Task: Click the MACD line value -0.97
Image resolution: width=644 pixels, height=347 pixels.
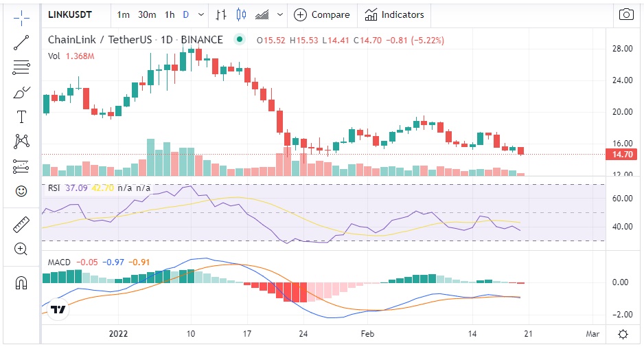Action: tap(113, 262)
